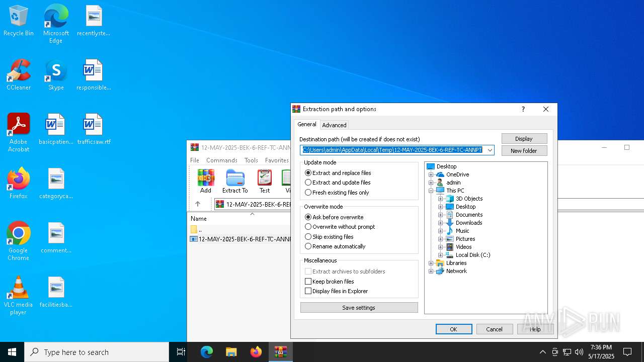Expand the Documents tree node

click(x=440, y=215)
